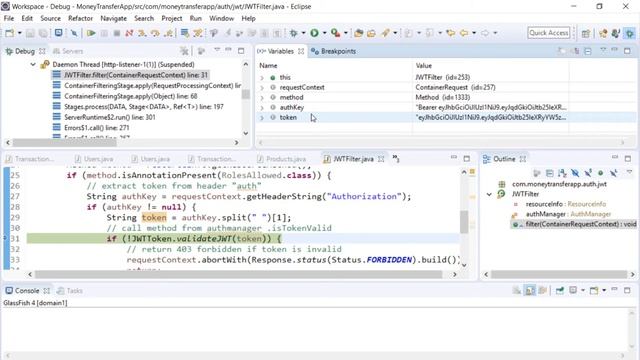Click the Terminate red-square toolbar icon
This screenshot has width=640, height=360.
[x=117, y=33]
